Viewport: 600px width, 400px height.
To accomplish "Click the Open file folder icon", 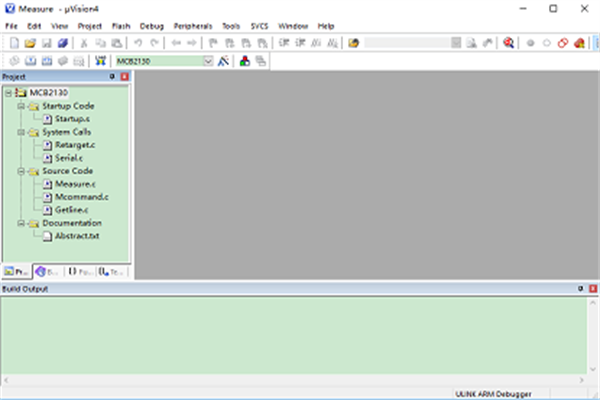I will [x=30, y=43].
